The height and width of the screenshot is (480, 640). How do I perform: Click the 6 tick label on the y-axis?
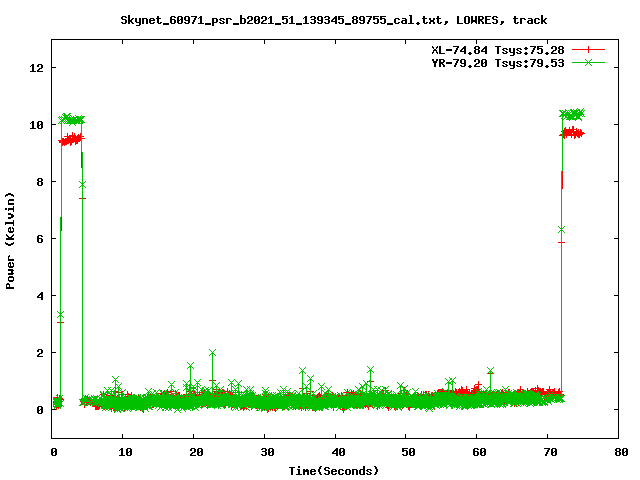(x=40, y=239)
